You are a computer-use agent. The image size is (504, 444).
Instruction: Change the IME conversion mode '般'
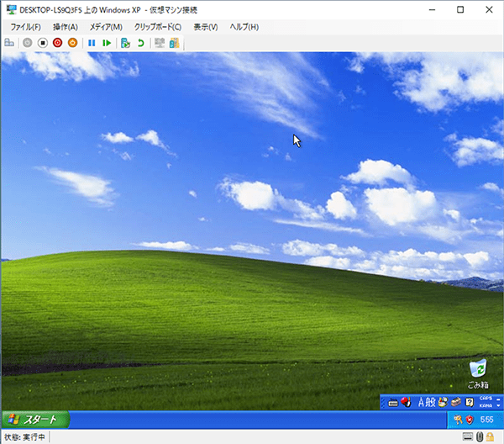[431, 402]
